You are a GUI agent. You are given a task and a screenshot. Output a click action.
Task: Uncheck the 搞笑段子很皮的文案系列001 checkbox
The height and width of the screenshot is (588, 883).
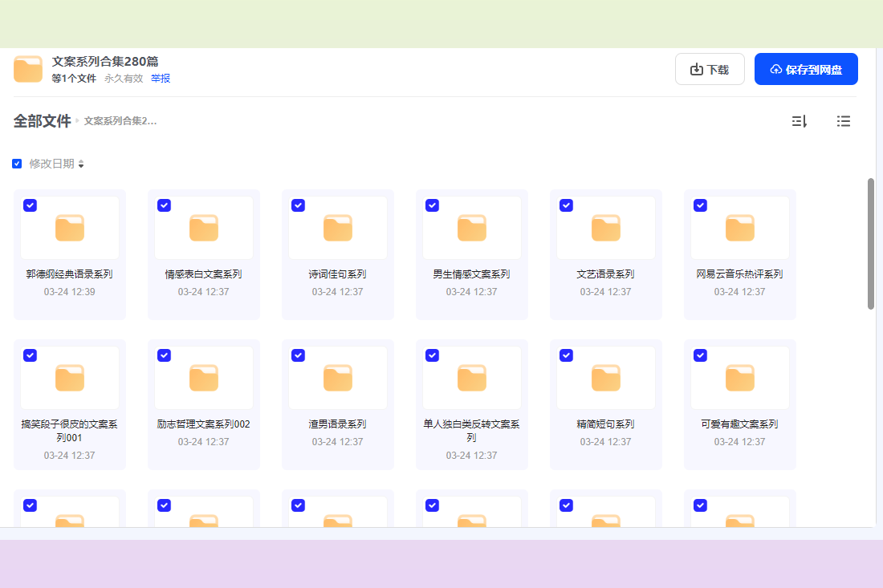31,355
